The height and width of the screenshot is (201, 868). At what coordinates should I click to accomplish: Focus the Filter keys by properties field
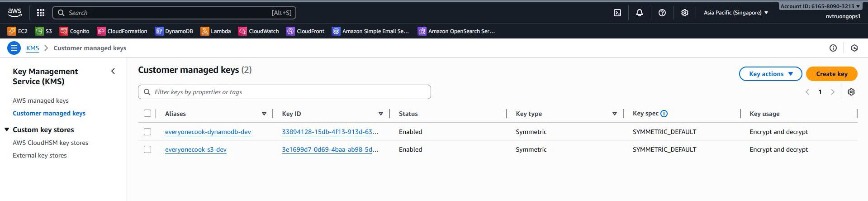click(285, 92)
